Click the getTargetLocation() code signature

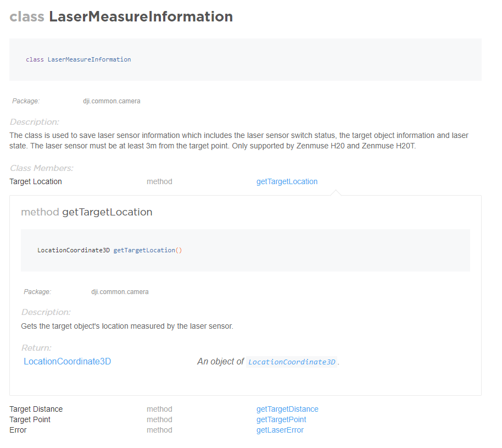pyautogui.click(x=109, y=250)
